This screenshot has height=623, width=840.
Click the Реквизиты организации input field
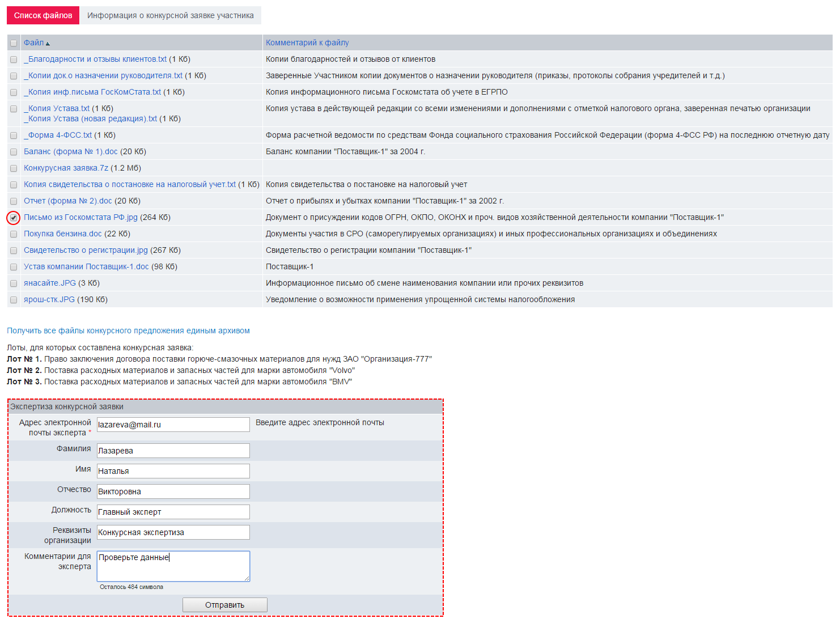tap(173, 532)
